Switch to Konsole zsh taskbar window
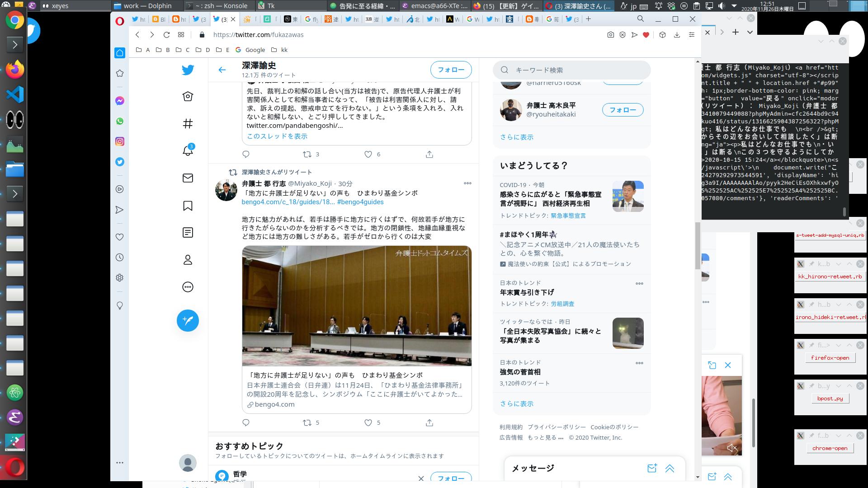The width and height of the screenshot is (868, 488). coord(217,6)
